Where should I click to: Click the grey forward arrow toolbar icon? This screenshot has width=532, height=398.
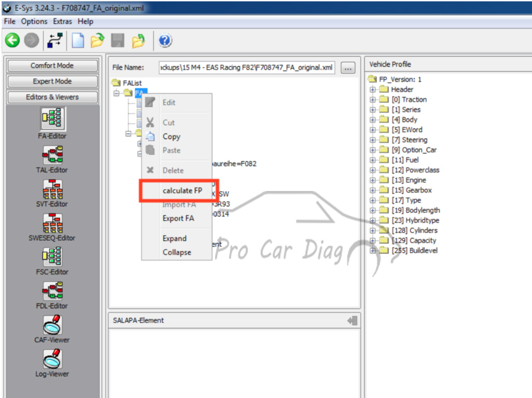(x=31, y=40)
